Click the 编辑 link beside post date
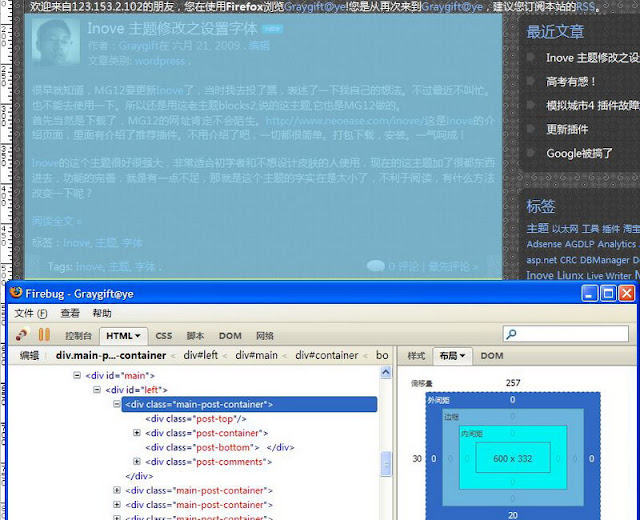The image size is (640, 520). tap(259, 45)
